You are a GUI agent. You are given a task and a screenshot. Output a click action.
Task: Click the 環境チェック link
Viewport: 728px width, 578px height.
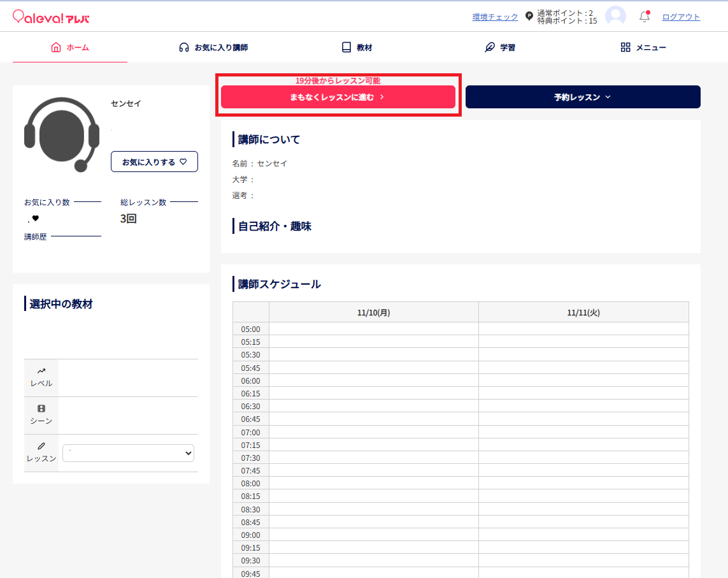pyautogui.click(x=495, y=17)
